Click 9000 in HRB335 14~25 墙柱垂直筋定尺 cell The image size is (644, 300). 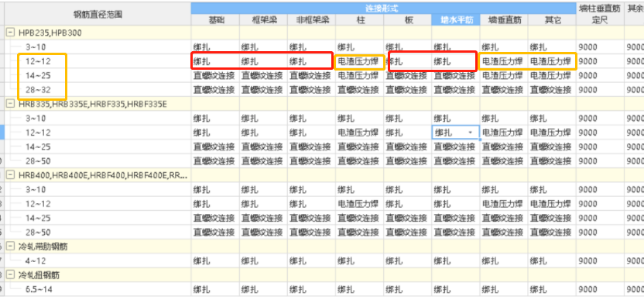587,147
